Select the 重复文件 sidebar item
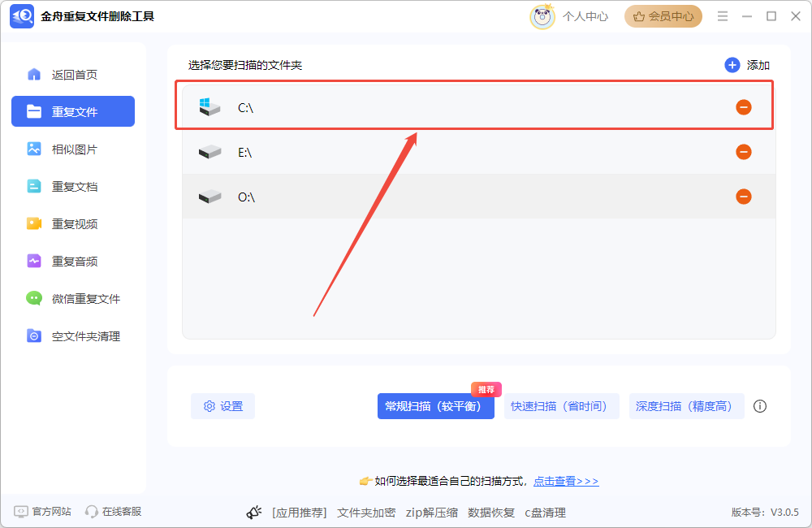 [x=73, y=111]
